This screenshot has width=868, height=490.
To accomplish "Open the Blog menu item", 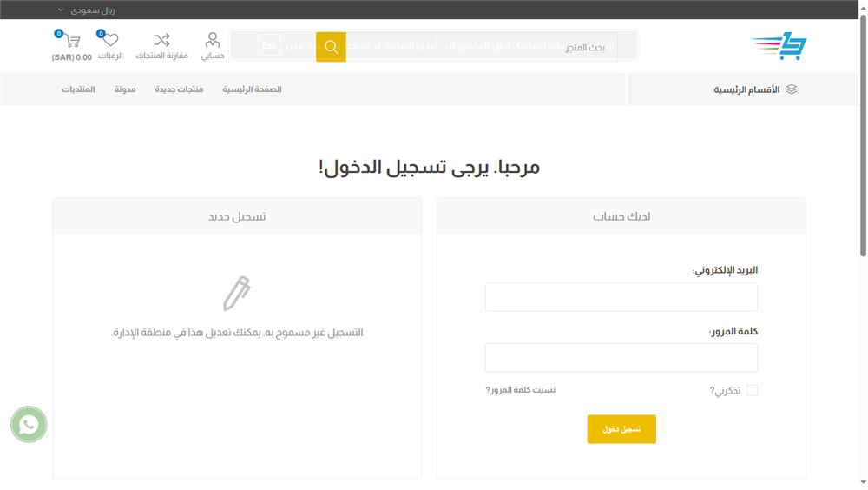I will click(125, 89).
